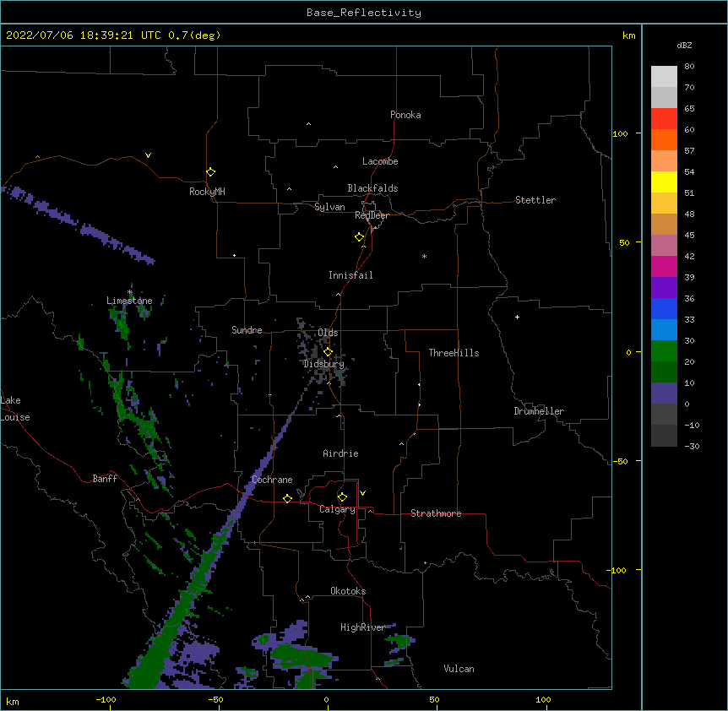This screenshot has height=711, width=728.
Task: Click the yellow V marker east of Calgary
Action: tap(362, 493)
